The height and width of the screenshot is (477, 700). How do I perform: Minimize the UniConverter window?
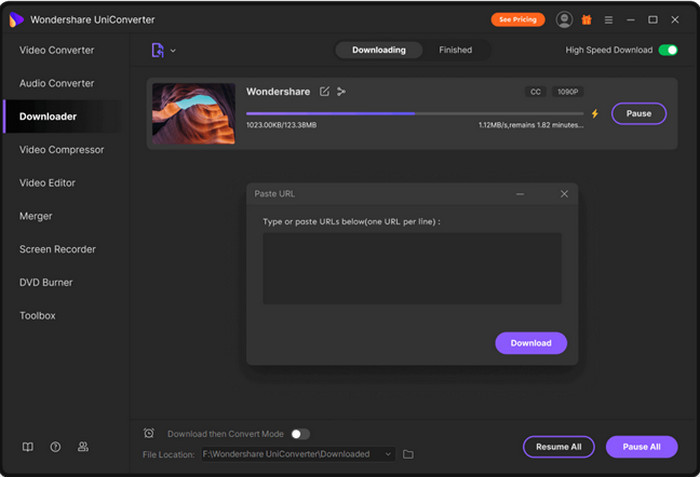pos(630,20)
